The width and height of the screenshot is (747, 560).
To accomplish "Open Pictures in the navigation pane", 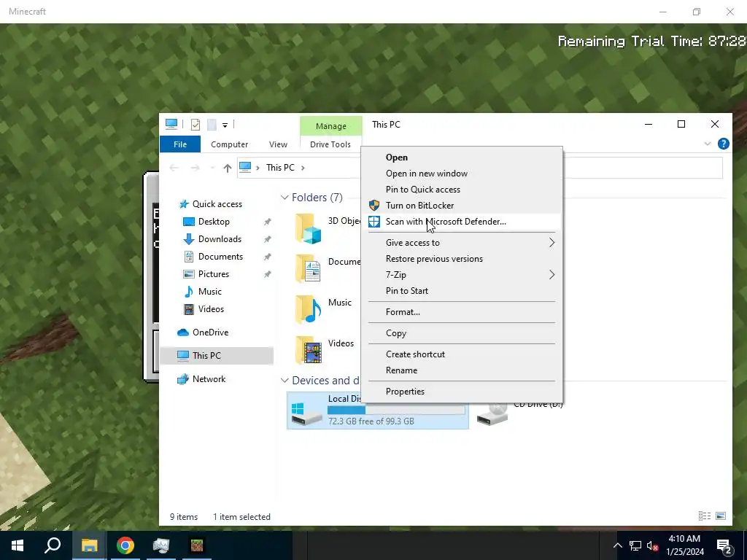I will click(214, 274).
